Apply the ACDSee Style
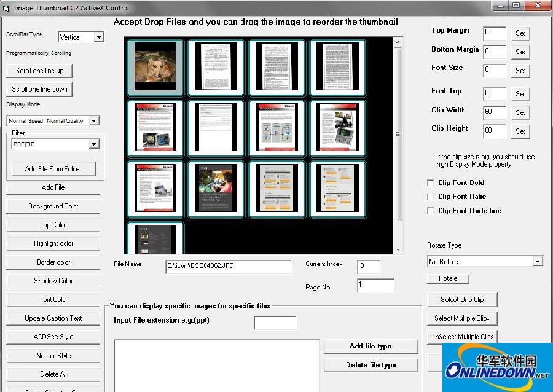The width and height of the screenshot is (553, 392). click(x=53, y=337)
